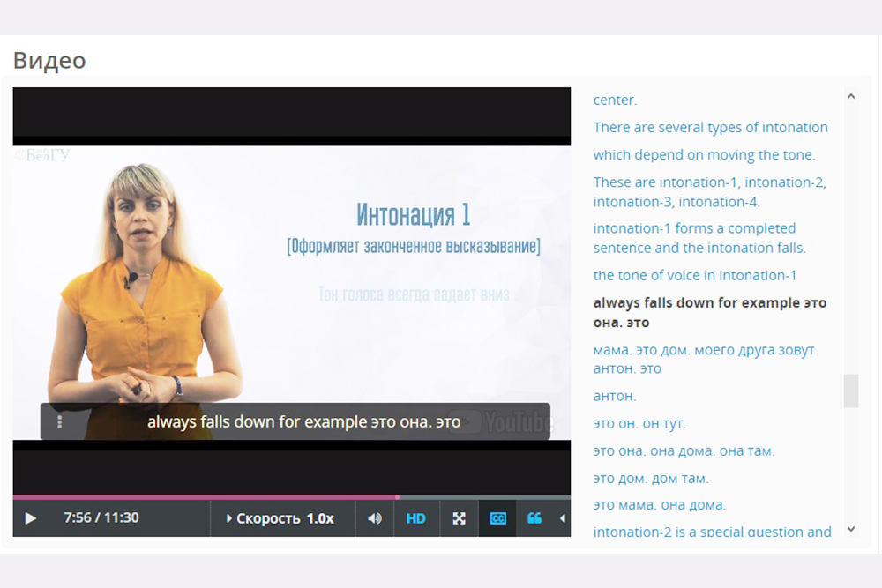Open the Скорость 1.0x speed menu
The width and height of the screenshot is (882, 588).
(280, 518)
